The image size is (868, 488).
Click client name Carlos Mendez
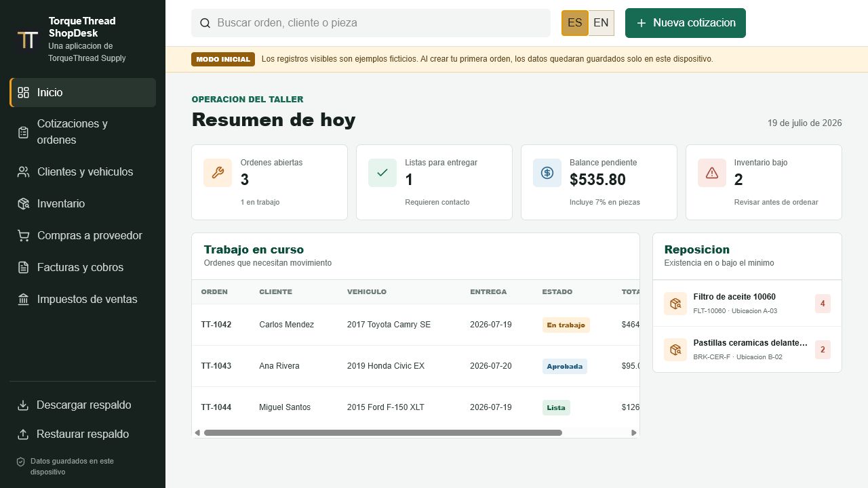(287, 325)
